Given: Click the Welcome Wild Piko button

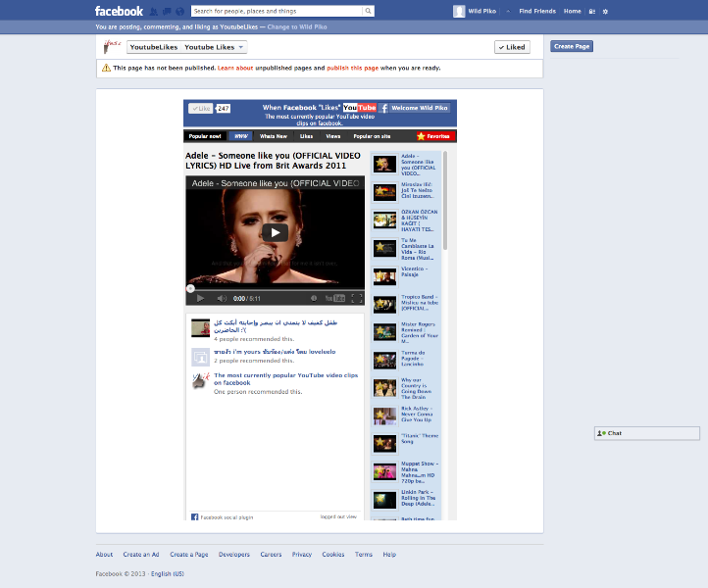Looking at the screenshot, I should (x=420, y=108).
